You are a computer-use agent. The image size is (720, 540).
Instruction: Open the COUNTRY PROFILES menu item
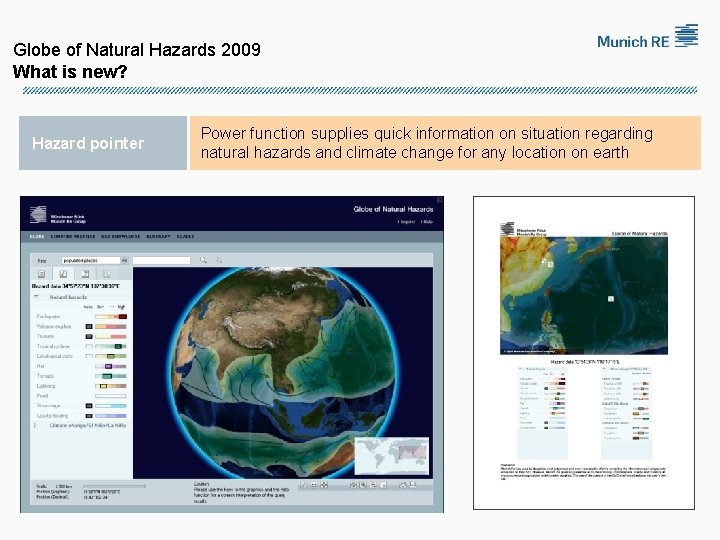pos(73,236)
